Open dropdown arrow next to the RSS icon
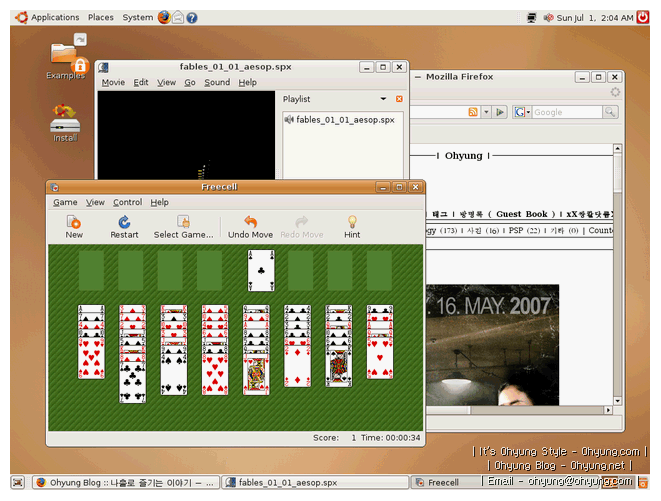Image resolution: width=661 pixels, height=501 pixels. pyautogui.click(x=486, y=112)
